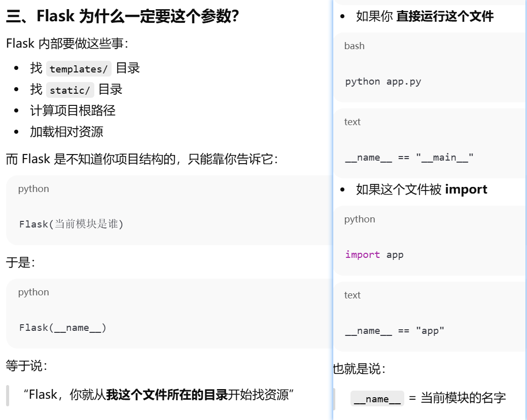Click the bullet '计算项目根路径'
The image size is (527, 420).
click(73, 110)
